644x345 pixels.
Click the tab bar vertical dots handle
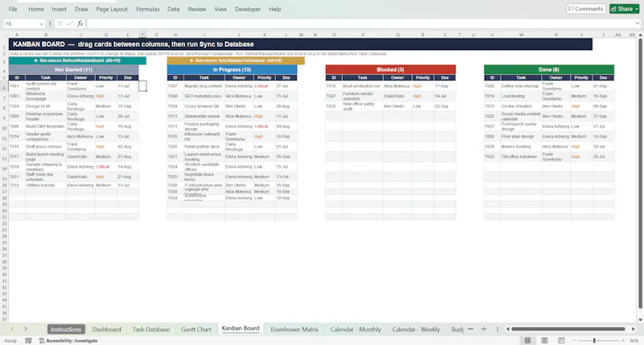coord(497,329)
